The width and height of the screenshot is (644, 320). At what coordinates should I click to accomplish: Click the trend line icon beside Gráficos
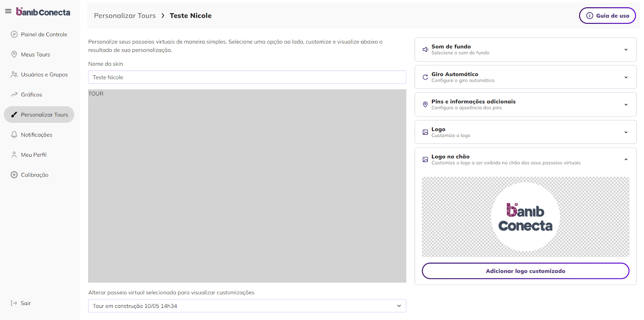coord(14,94)
